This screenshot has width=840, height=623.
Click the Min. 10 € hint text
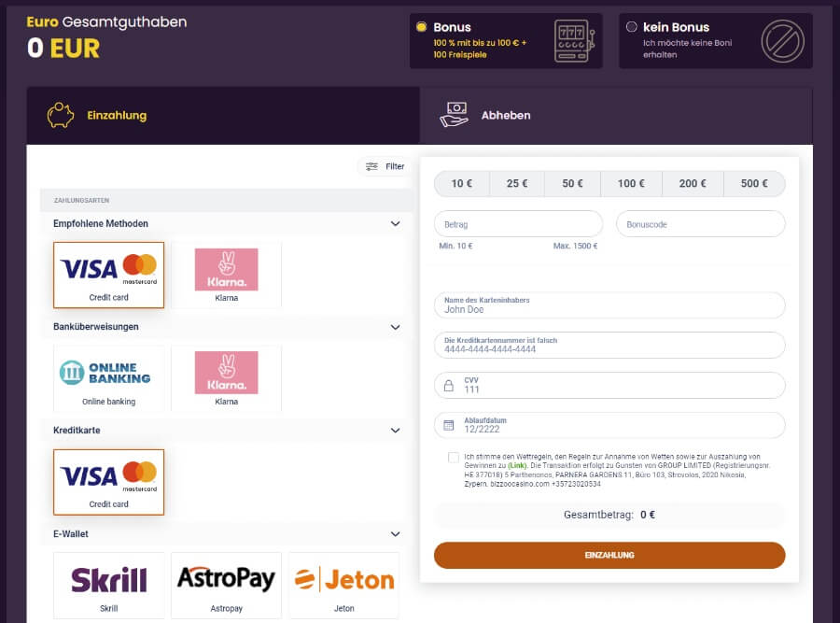(455, 246)
